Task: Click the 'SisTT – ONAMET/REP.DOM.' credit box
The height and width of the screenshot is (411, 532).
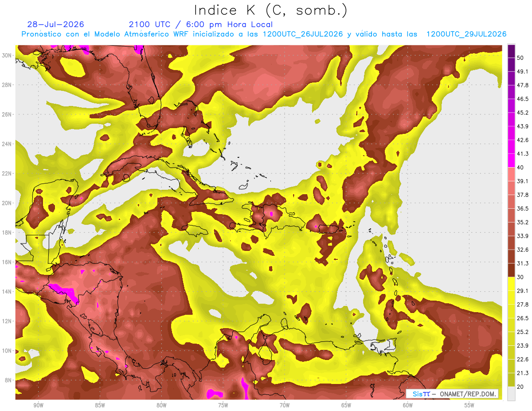Action: (x=452, y=394)
